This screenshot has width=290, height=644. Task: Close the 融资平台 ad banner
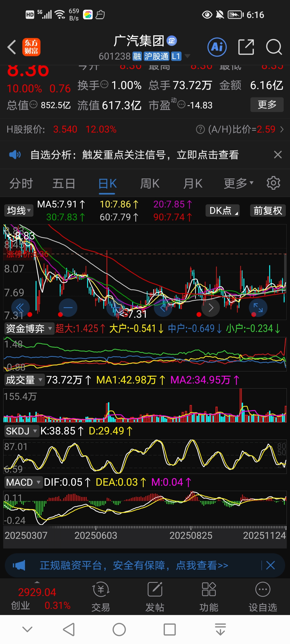(270, 565)
